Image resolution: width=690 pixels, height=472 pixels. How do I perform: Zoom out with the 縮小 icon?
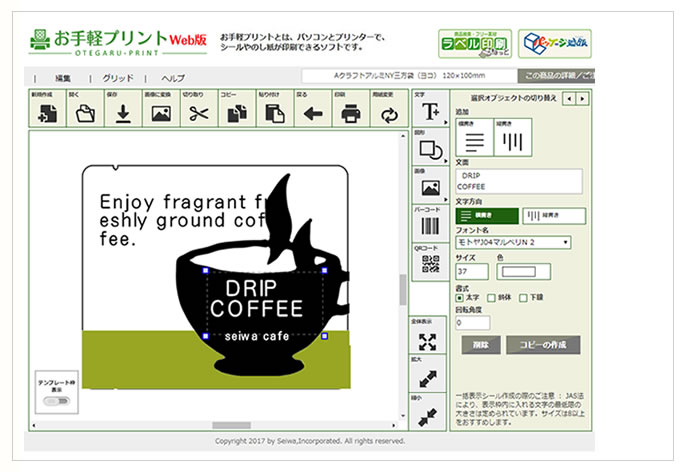pos(428,412)
